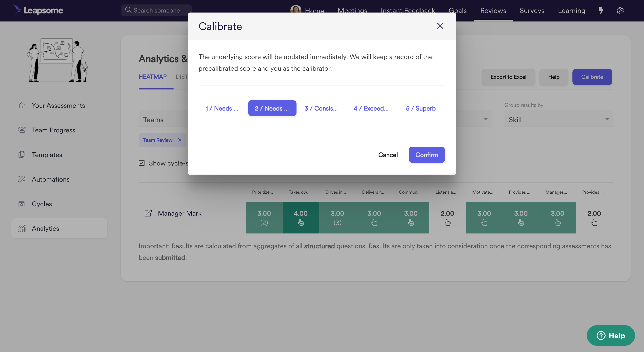
Task: Click Export to Excel
Action: click(508, 77)
